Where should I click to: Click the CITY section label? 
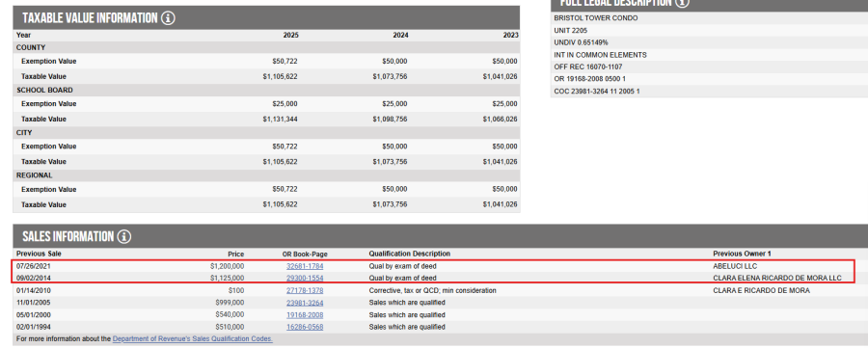click(x=24, y=133)
